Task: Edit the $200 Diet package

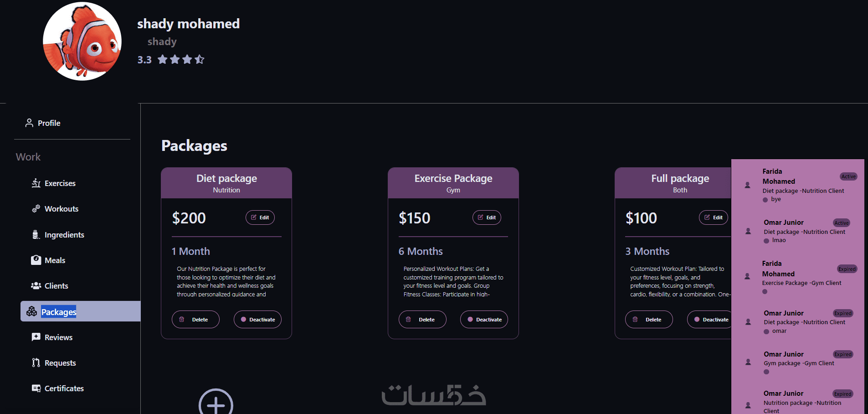Action: 260,217
